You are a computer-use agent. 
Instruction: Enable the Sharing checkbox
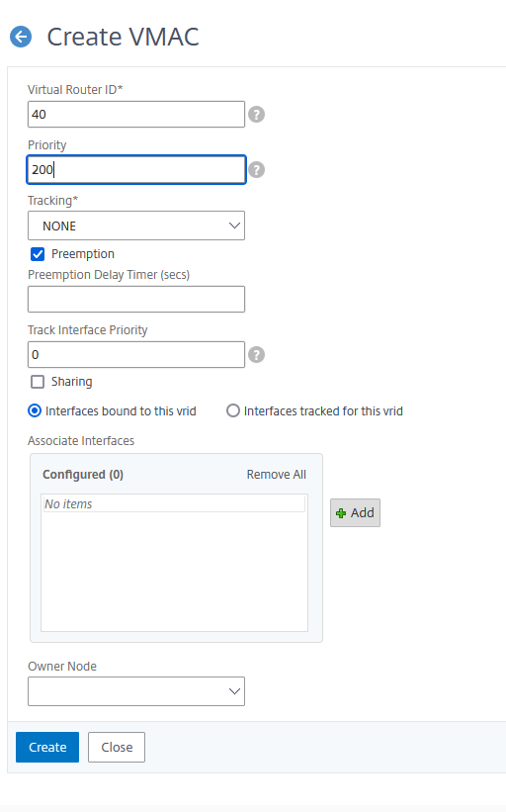click(x=38, y=382)
